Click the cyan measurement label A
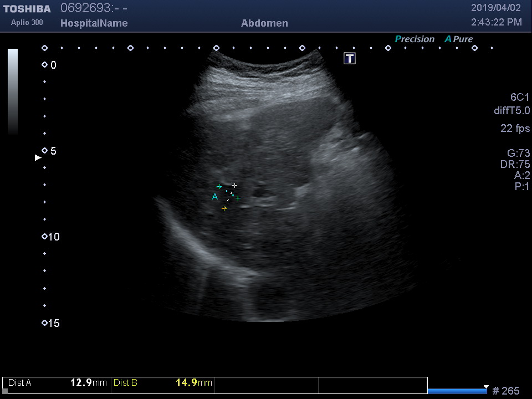This screenshot has width=532, height=399. tap(215, 196)
